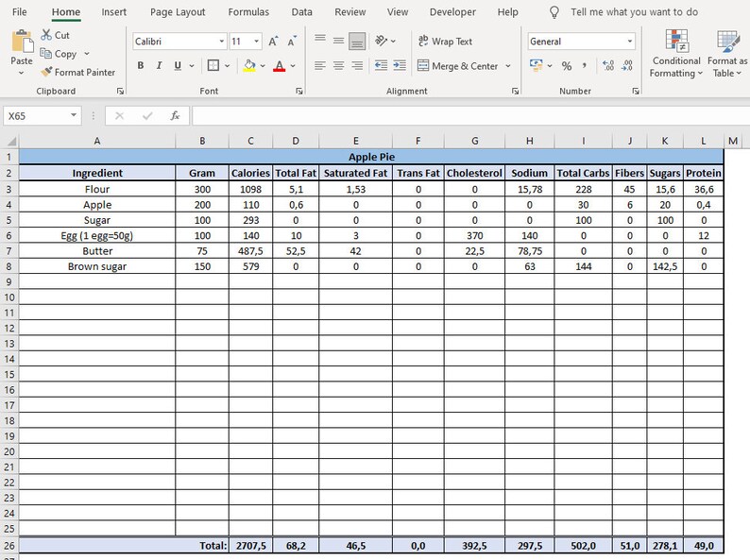Click the Bottom Align icon
This screenshot has height=560, width=750.
357,42
